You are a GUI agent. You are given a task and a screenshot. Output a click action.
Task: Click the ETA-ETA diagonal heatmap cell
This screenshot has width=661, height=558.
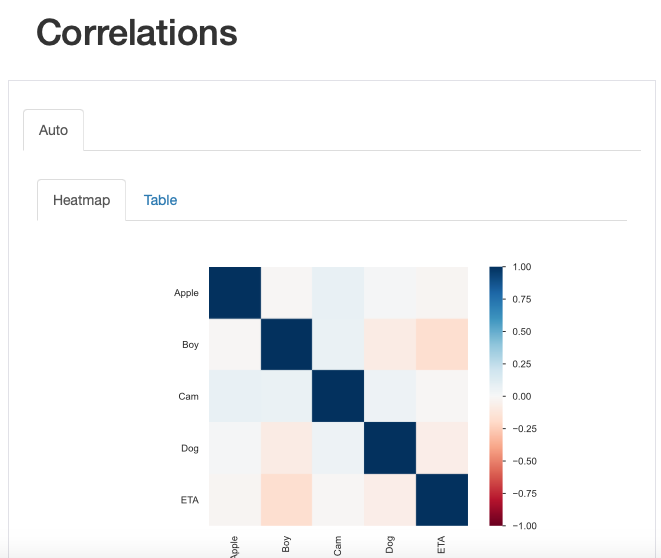441,499
